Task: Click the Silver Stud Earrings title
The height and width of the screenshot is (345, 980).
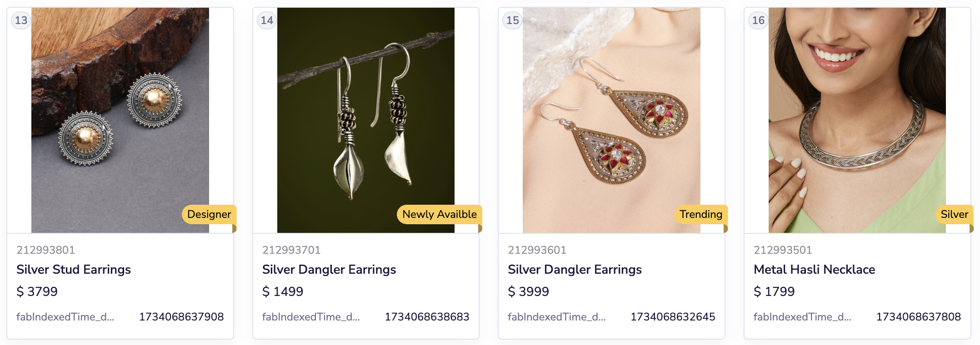Action: point(74,270)
